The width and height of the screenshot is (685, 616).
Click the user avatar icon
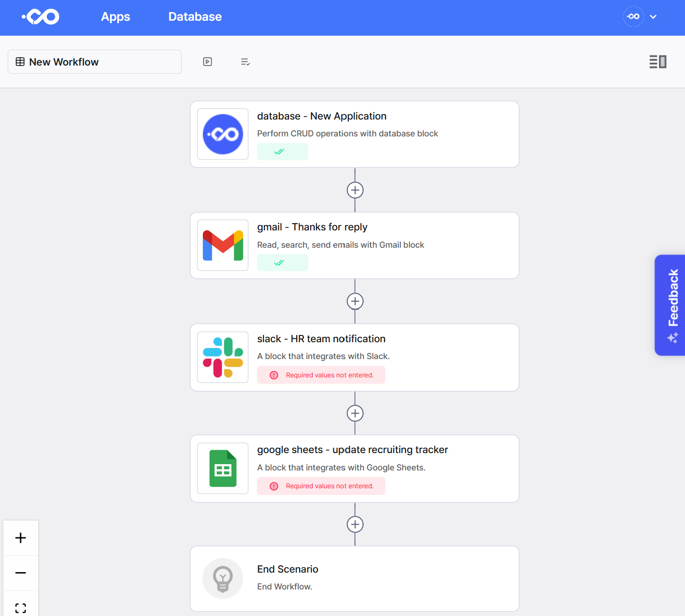click(633, 16)
